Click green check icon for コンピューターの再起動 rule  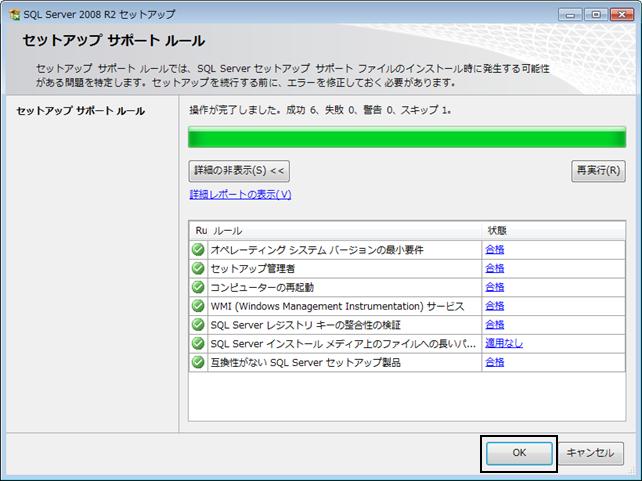[198, 287]
